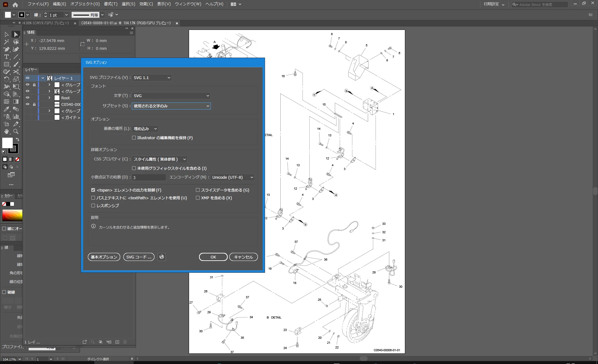Select the Rectangle tool

[6, 64]
